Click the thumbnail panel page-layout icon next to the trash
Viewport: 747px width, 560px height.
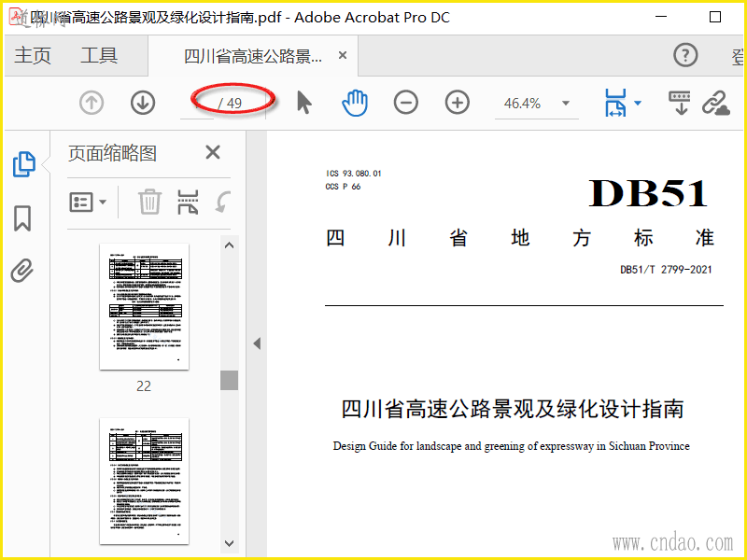pyautogui.click(x=188, y=202)
